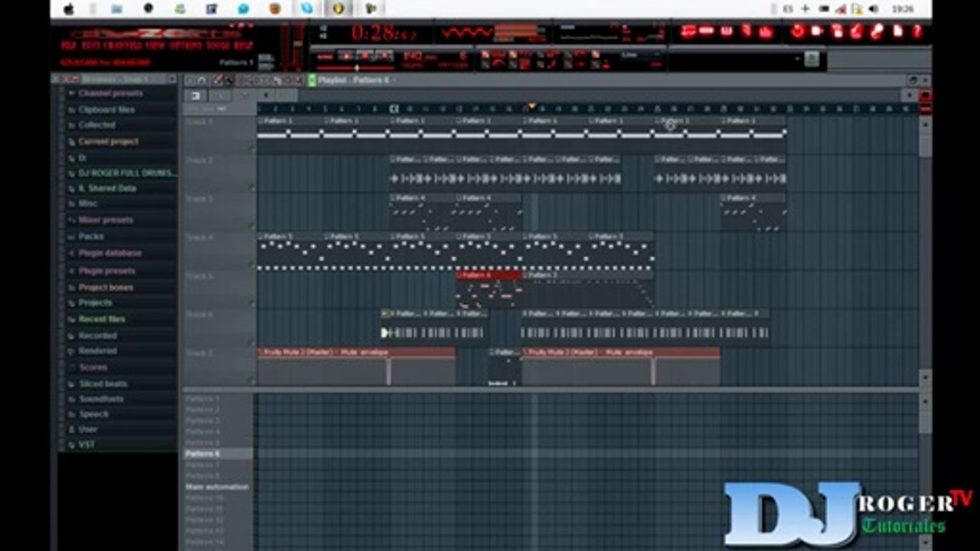The image size is (980, 551).
Task: Select the red Pattern 6 clip on Track 5
Action: (488, 289)
